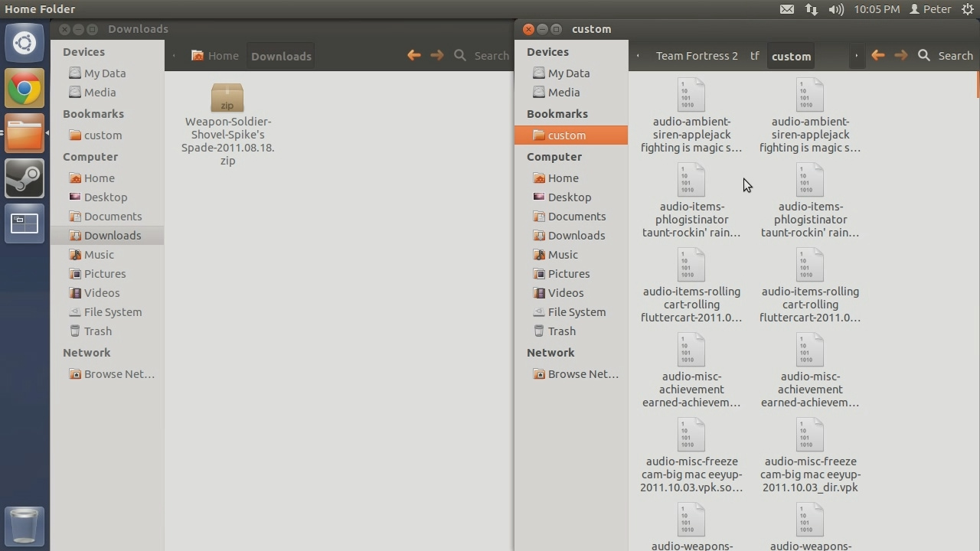Open My Data in the custom window sidebar
Viewport: 980px width, 551px height.
(x=569, y=73)
